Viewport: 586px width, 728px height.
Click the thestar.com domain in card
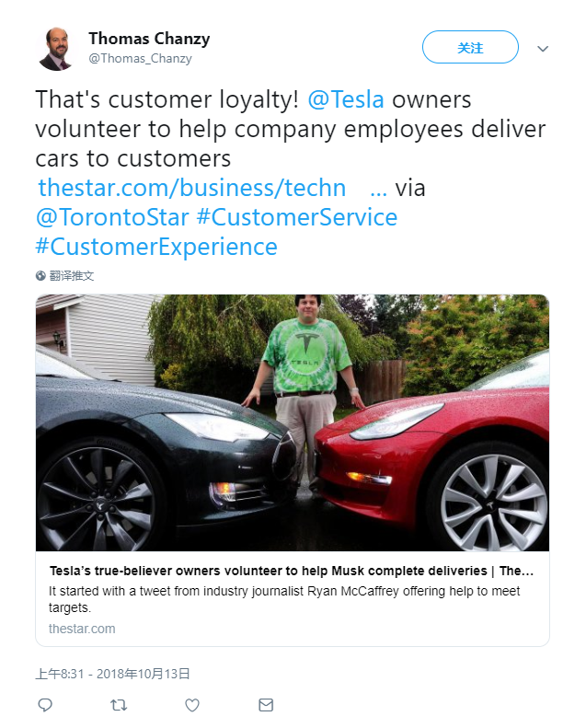[82, 629]
